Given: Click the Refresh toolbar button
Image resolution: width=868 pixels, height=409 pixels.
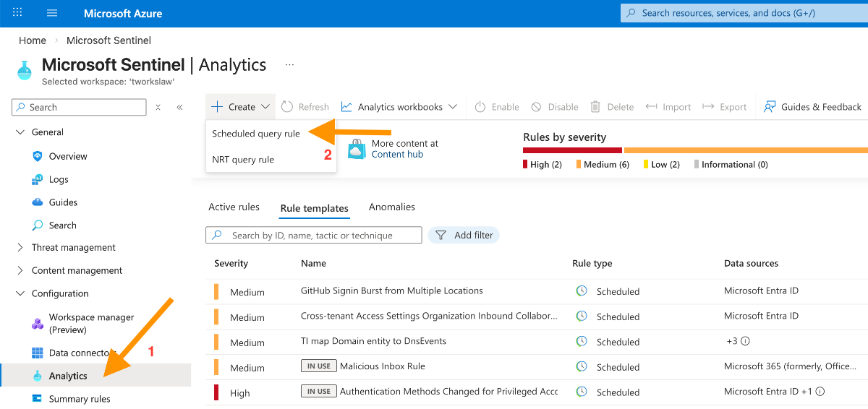Looking at the screenshot, I should tap(305, 107).
